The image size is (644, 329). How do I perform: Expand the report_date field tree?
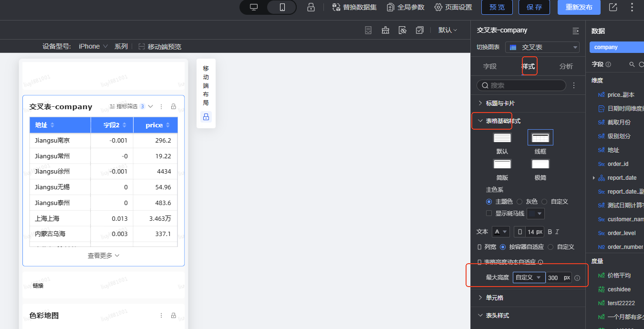tap(594, 178)
